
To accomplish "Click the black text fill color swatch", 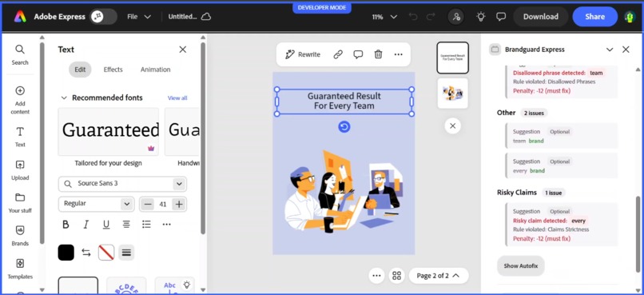I will click(66, 253).
